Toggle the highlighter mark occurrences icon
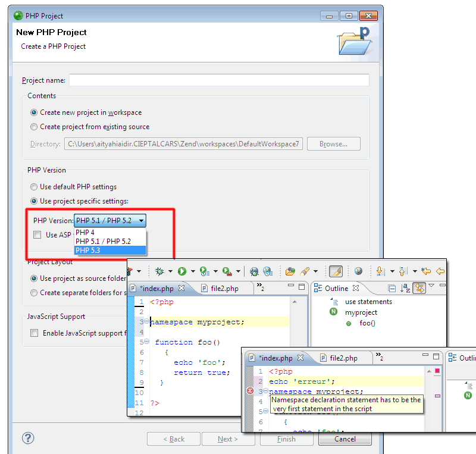This screenshot has height=454, width=476. click(x=336, y=271)
